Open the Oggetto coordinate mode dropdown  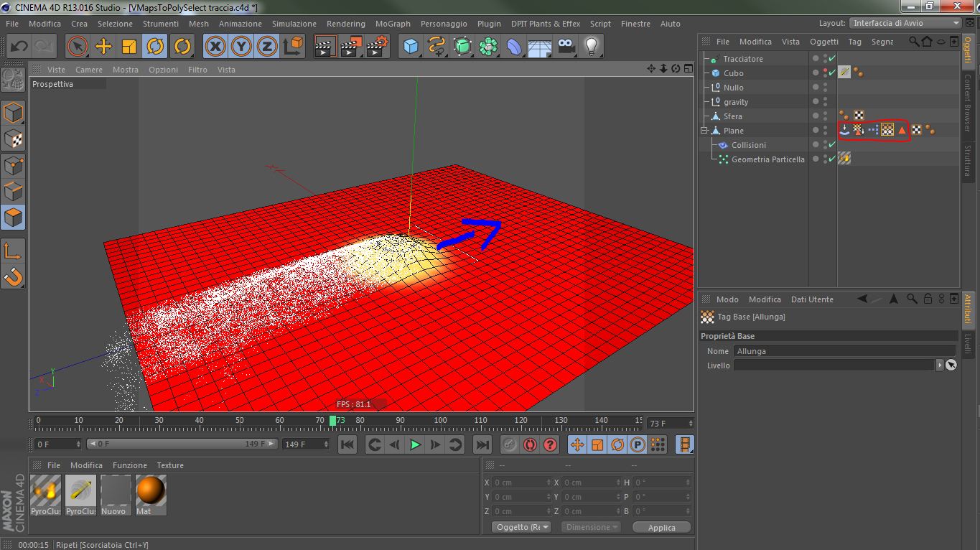click(521, 527)
